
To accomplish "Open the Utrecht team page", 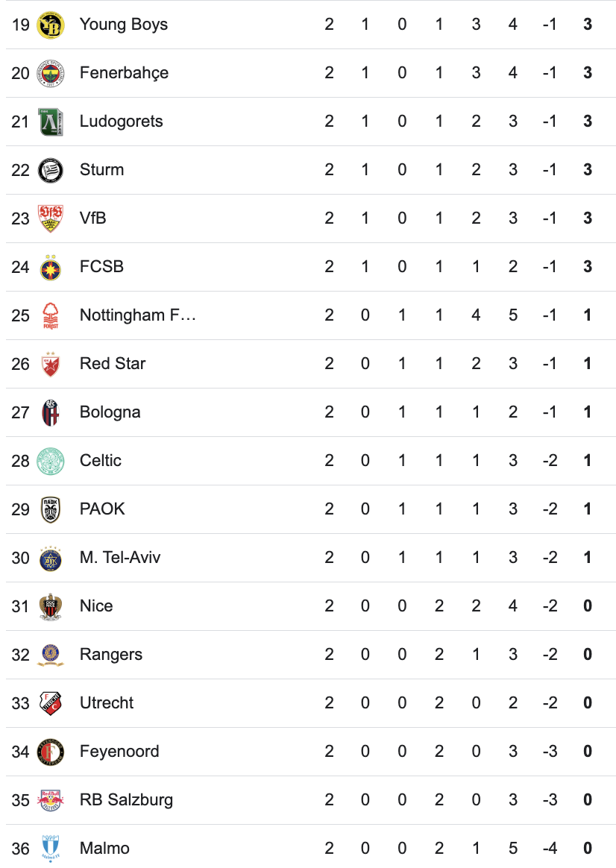I will (107, 703).
